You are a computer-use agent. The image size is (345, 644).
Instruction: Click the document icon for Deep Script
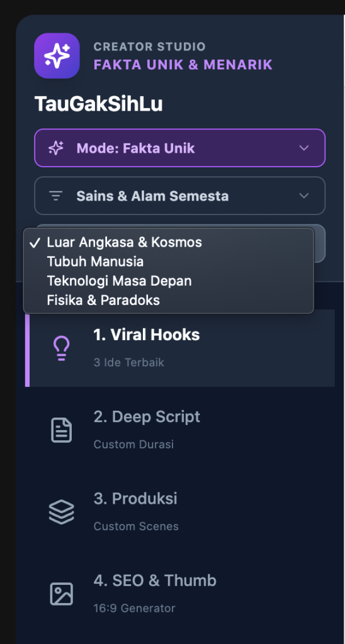[x=61, y=430]
